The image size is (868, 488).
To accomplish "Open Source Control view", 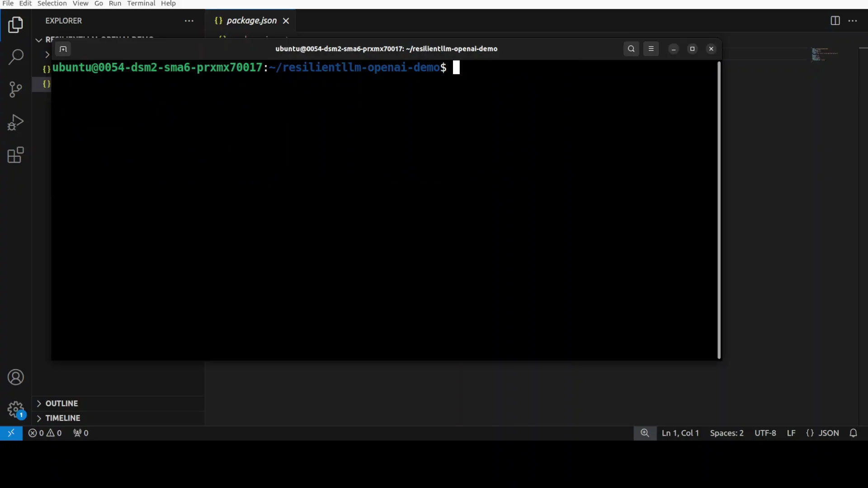I will 15,89.
